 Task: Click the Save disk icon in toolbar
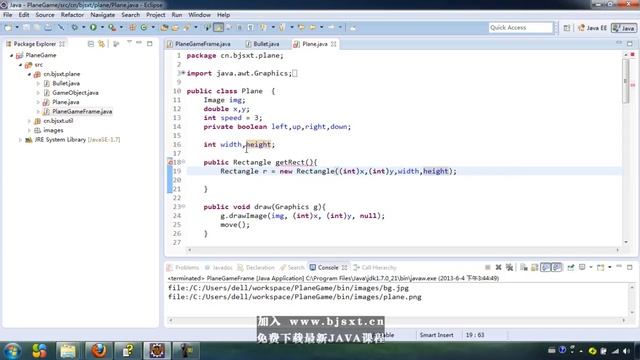(26, 27)
